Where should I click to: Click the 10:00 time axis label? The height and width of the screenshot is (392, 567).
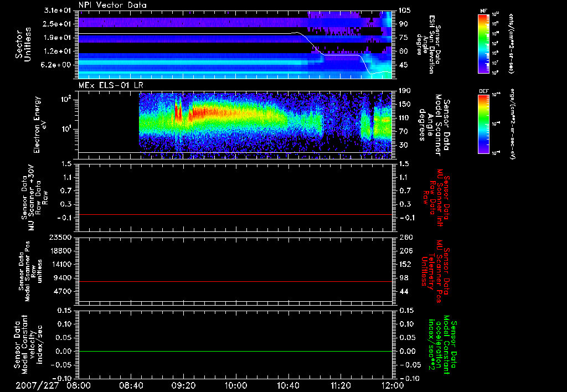tap(236, 384)
